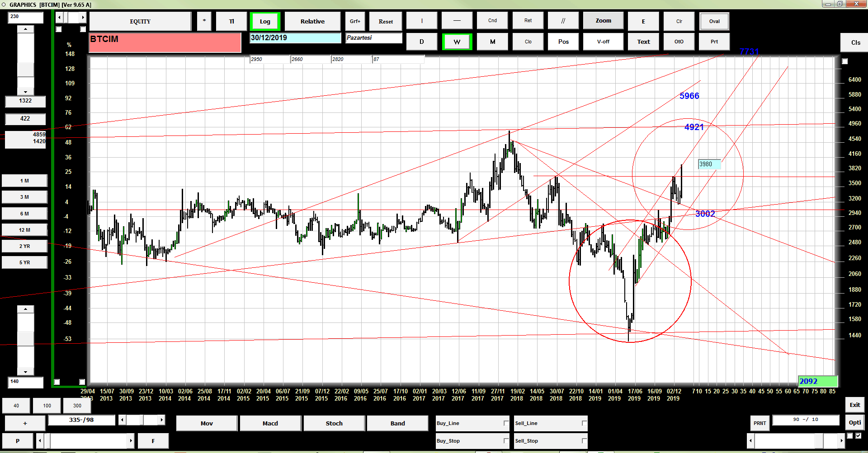
Task: Click the V-off button
Action: pos(603,42)
